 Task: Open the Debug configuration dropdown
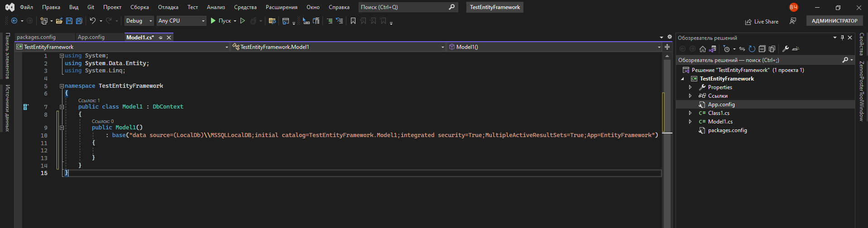[139, 21]
